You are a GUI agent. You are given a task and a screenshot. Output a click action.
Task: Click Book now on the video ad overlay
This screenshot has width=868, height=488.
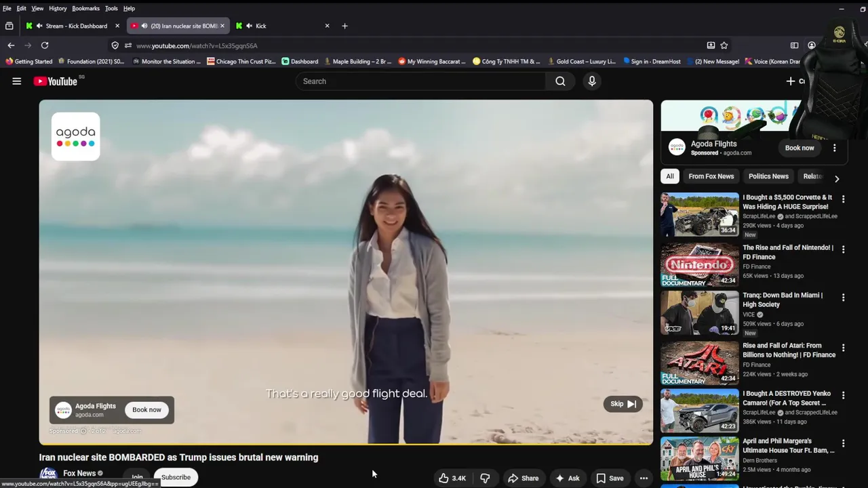pyautogui.click(x=146, y=410)
